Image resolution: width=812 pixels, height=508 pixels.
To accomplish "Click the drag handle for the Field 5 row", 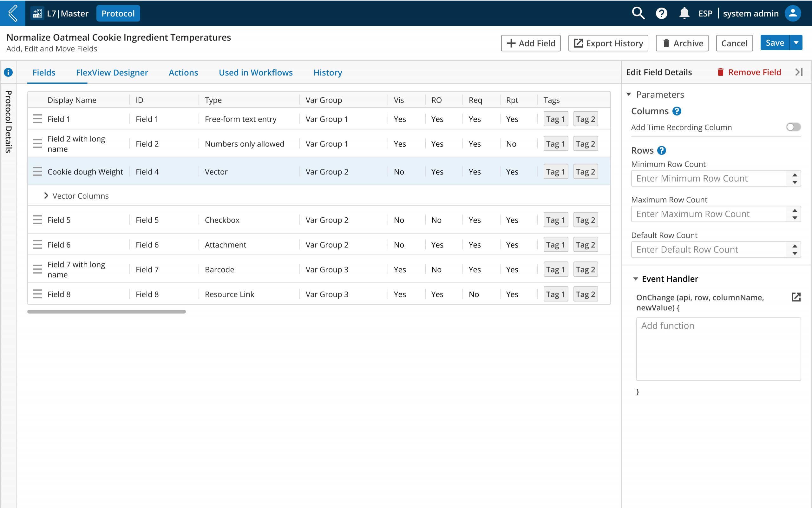I will (37, 220).
